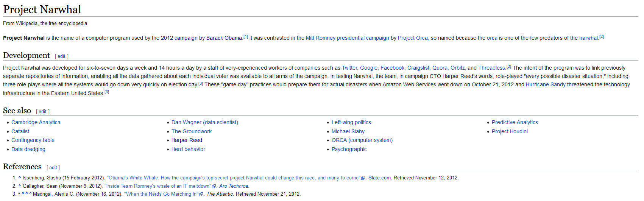The image size is (644, 201).
Task: Open Catalist in See also
Action: tap(20, 131)
